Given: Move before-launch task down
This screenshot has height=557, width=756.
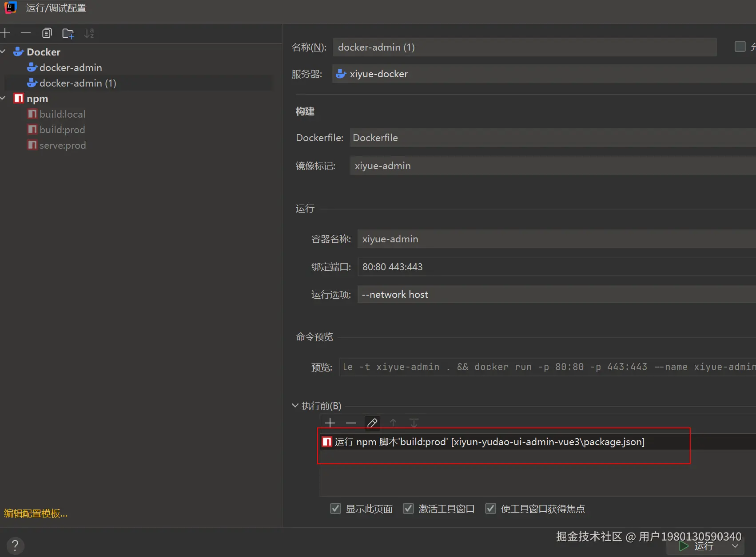Looking at the screenshot, I should pos(414,423).
